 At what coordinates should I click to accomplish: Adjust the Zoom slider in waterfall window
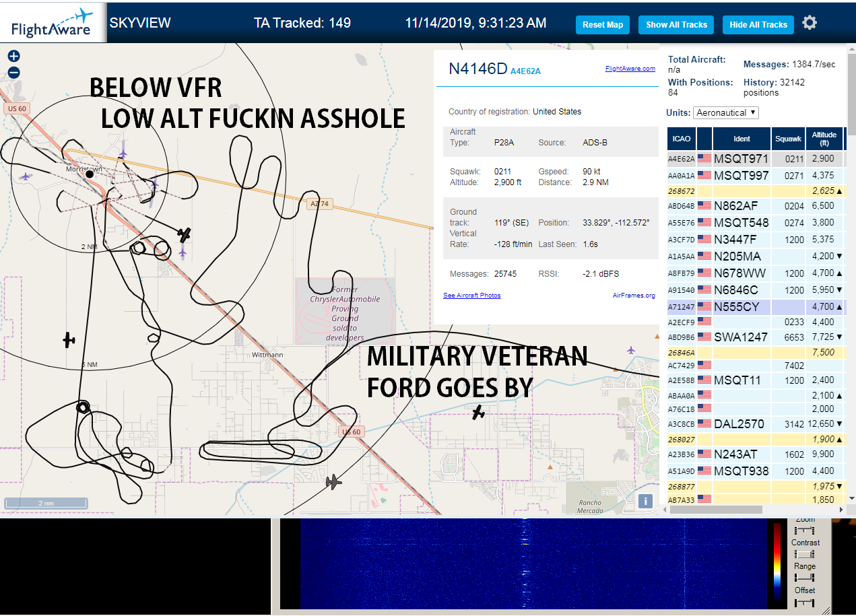[805, 531]
